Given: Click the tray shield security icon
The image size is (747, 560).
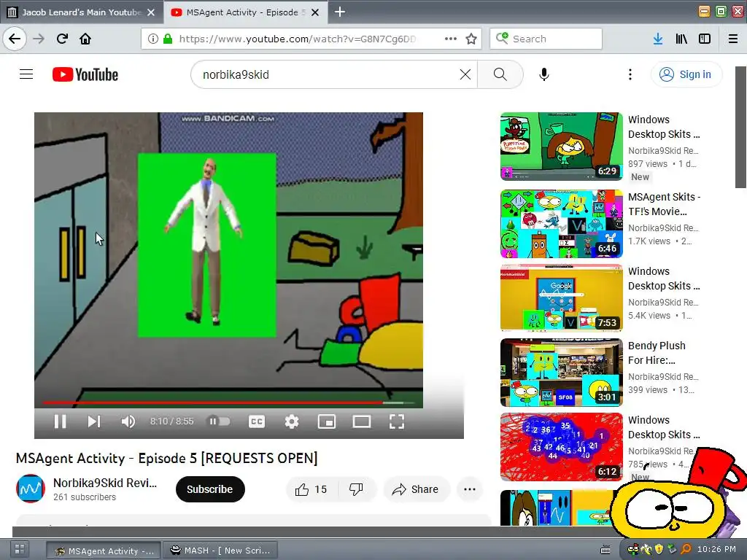Looking at the screenshot, I should (659, 550).
